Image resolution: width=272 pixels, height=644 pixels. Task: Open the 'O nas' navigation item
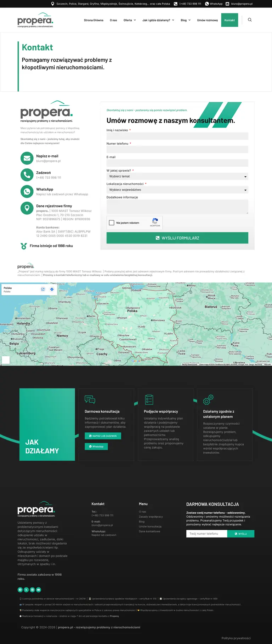[x=113, y=20]
